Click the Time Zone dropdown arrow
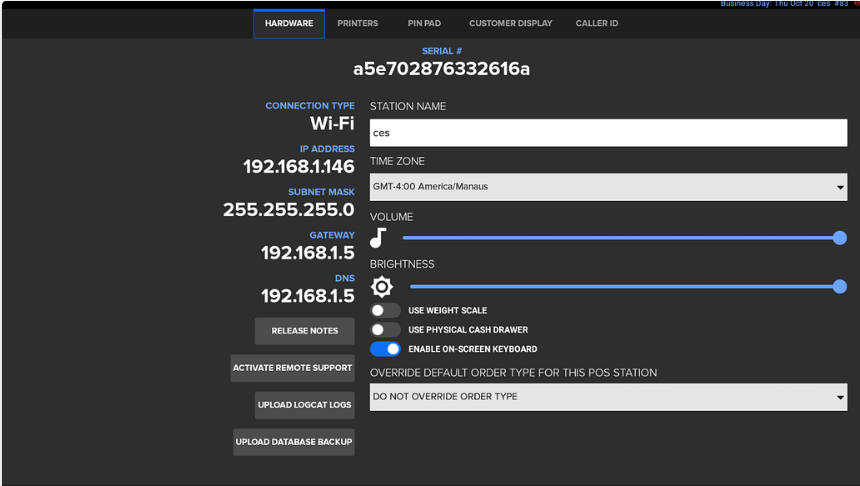Screen dimensions: 860x486 tap(840, 187)
